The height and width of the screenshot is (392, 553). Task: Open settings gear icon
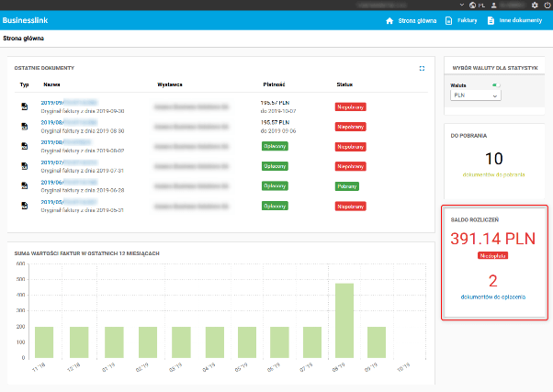click(x=535, y=5)
